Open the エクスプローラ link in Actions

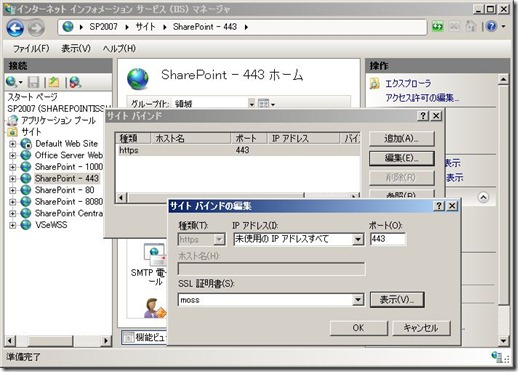(408, 83)
